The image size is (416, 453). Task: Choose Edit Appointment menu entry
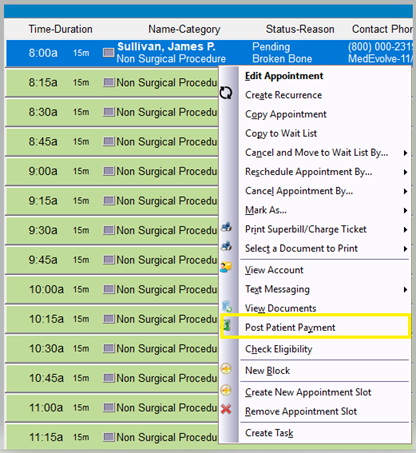pyautogui.click(x=284, y=76)
